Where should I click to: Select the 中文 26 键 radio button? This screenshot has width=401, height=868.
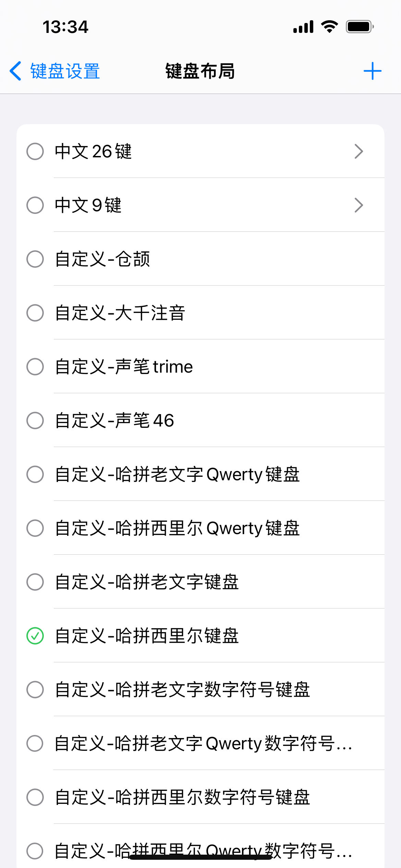(x=35, y=152)
